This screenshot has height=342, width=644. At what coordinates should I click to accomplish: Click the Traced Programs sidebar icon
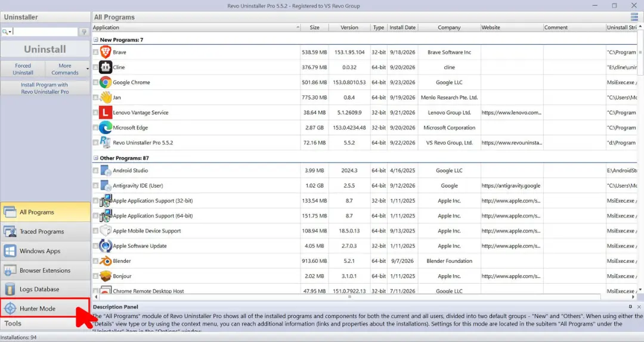click(10, 232)
